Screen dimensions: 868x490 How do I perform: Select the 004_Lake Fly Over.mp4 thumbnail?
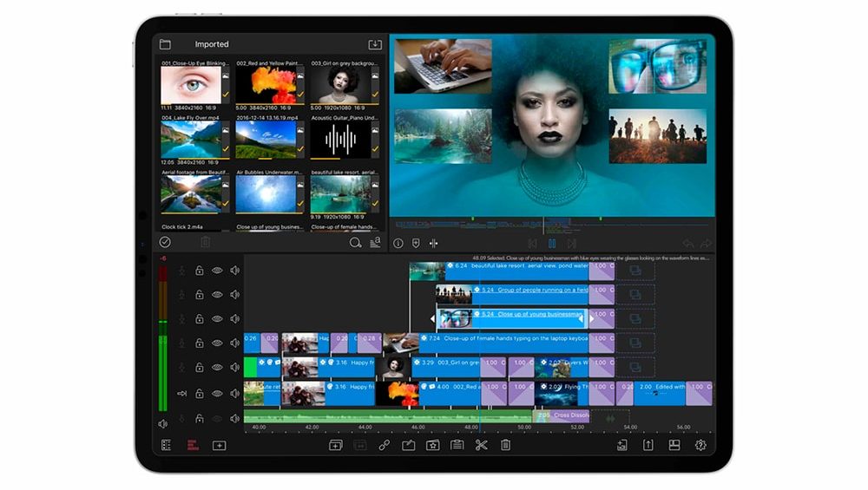pyautogui.click(x=190, y=140)
